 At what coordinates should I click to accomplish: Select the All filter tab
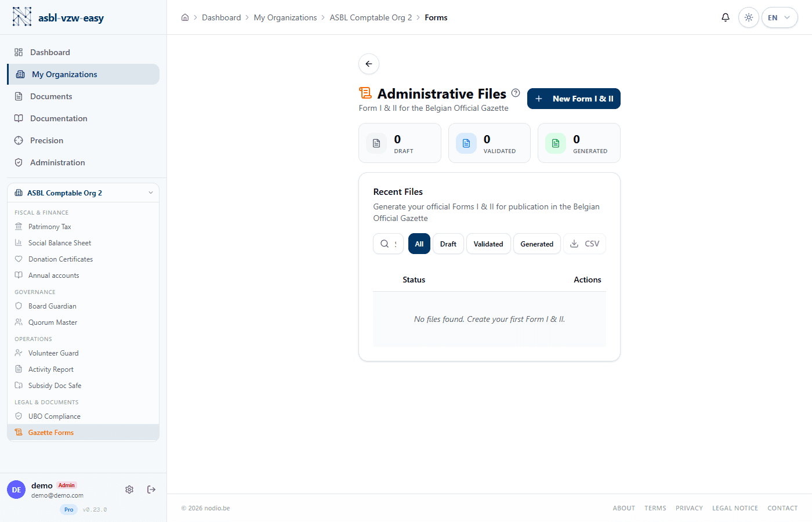[419, 244]
